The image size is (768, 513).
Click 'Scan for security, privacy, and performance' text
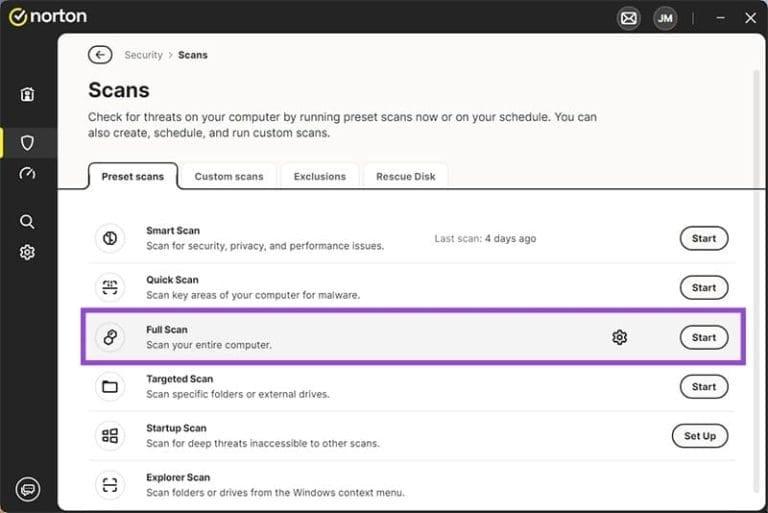click(x=242, y=246)
